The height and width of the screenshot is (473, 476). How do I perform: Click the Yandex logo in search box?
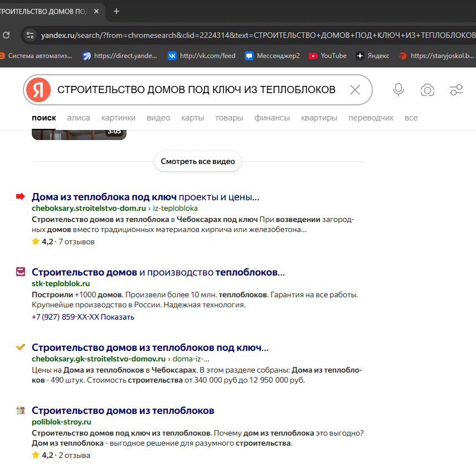point(38,90)
